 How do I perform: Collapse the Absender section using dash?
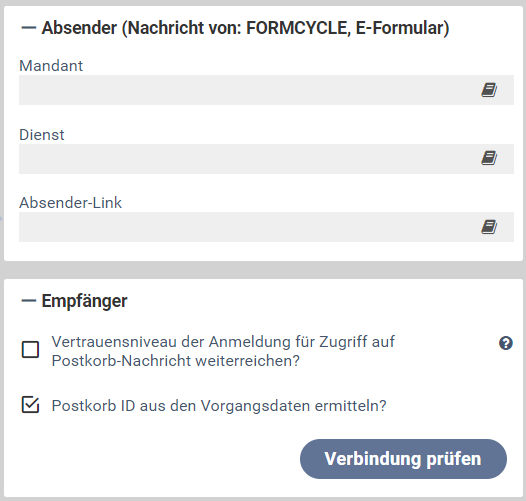coord(29,28)
